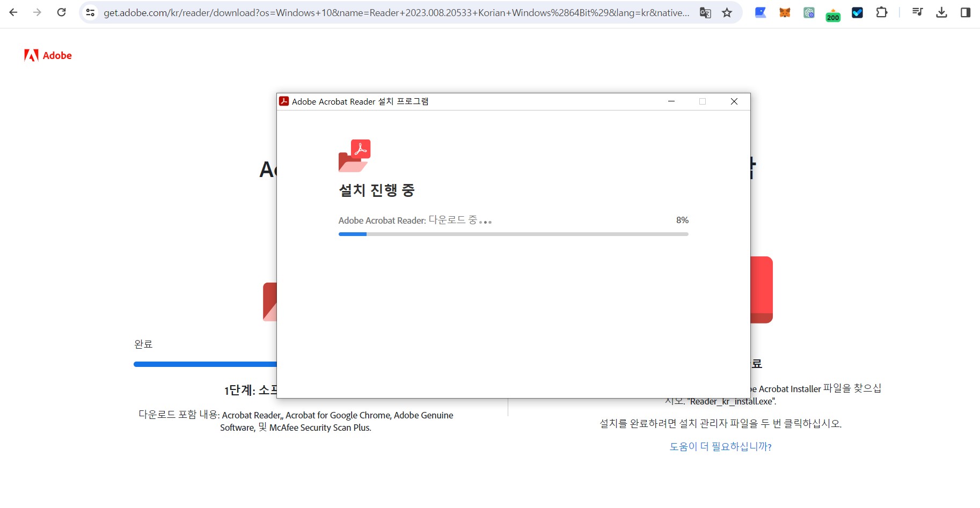Click the blue '완료' progress bar on webpage

(205, 364)
